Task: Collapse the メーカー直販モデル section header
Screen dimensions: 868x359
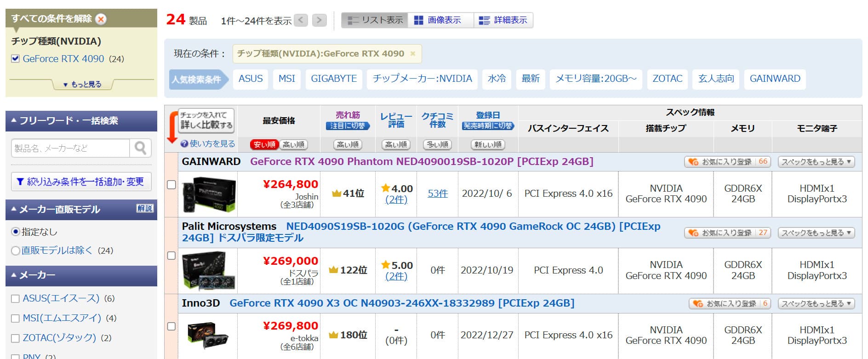Action: pyautogui.click(x=81, y=210)
